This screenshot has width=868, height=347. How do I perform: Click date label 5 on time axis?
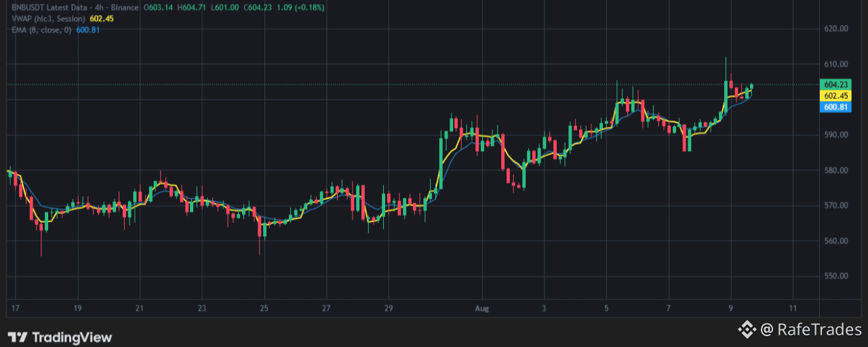pos(606,308)
